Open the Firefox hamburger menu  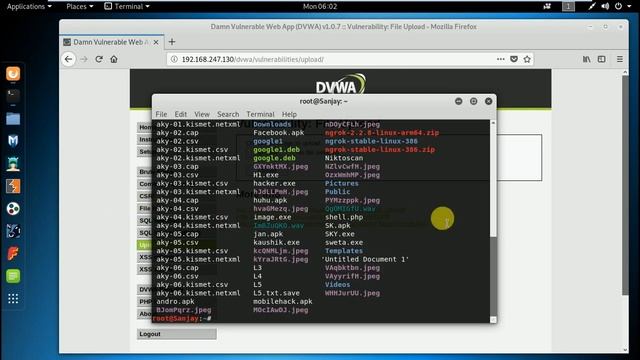[x=620, y=59]
